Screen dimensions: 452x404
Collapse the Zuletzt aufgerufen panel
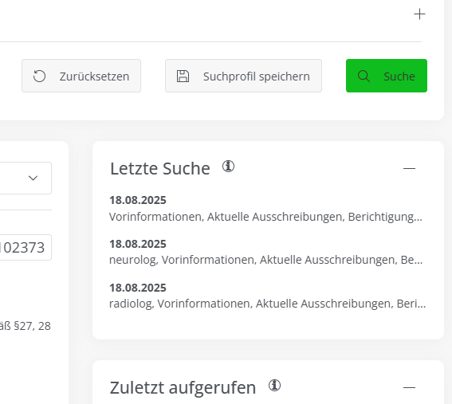[x=409, y=387]
